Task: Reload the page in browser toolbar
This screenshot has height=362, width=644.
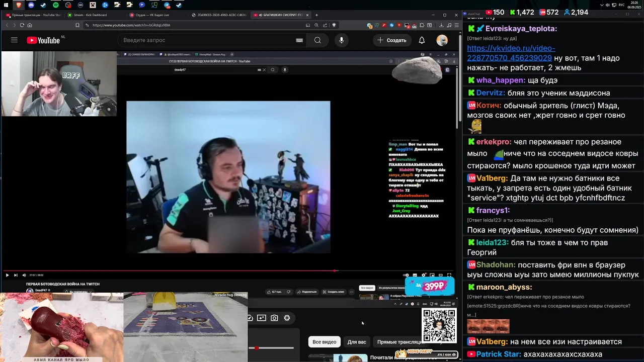Action: point(22,25)
